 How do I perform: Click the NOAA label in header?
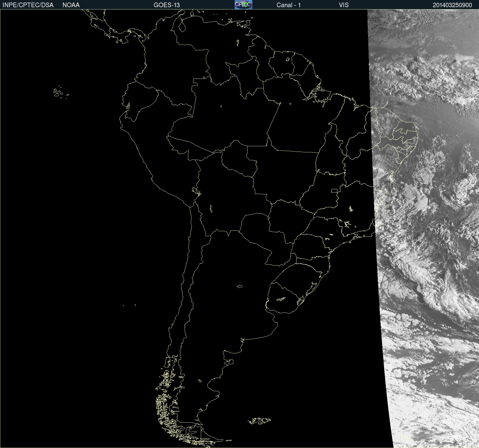click(x=71, y=5)
